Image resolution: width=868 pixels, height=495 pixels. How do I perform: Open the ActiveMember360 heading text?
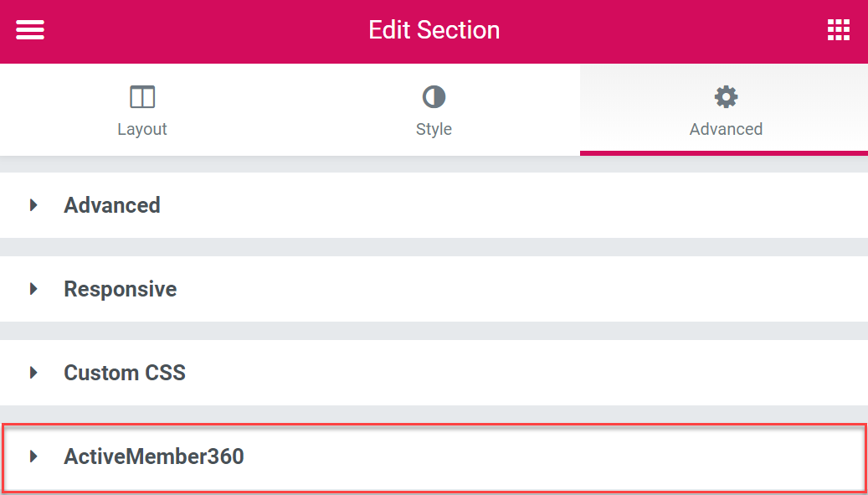[x=154, y=456]
